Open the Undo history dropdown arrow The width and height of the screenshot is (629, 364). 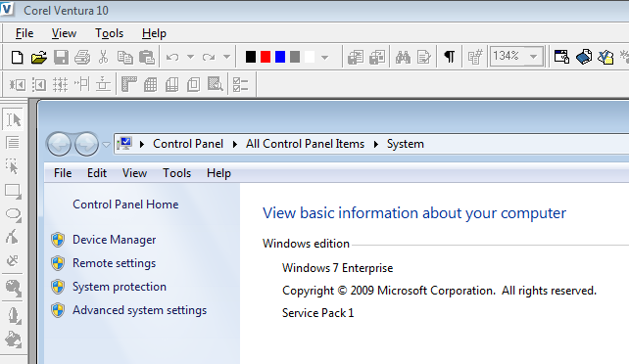pos(190,58)
